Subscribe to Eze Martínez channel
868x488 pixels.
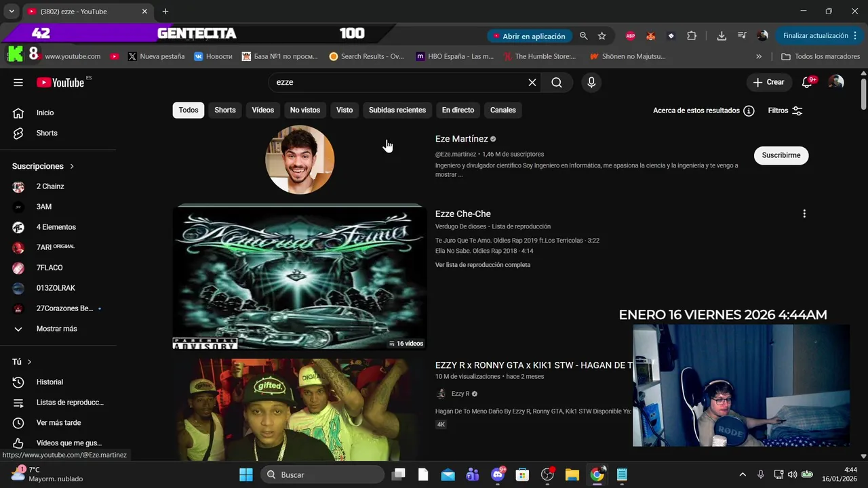pos(781,155)
